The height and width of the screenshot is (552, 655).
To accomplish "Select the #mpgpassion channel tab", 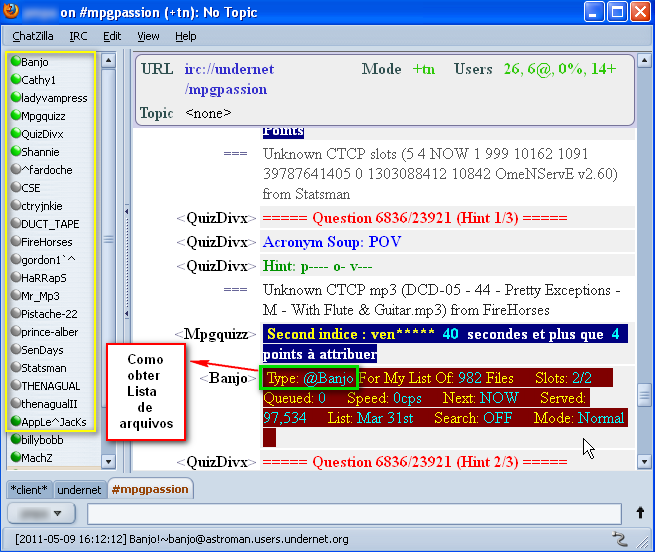I will point(150,489).
